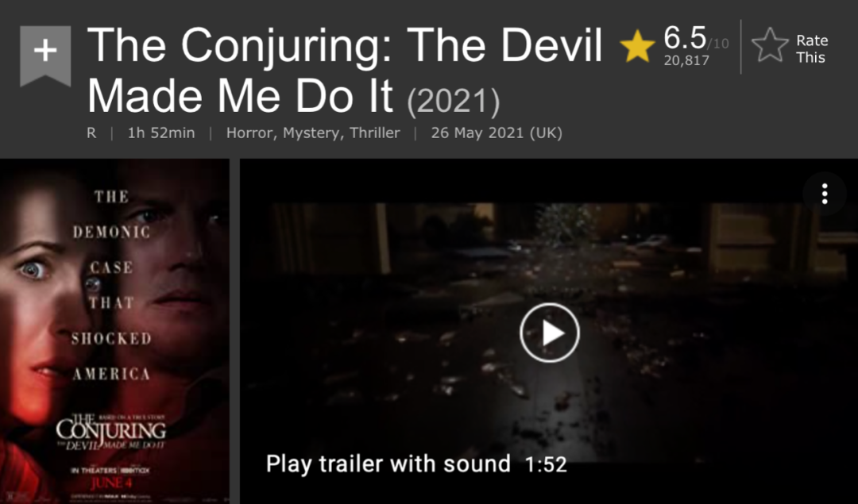Play the trailer with the circular play button
This screenshot has width=858, height=504.
550,333
